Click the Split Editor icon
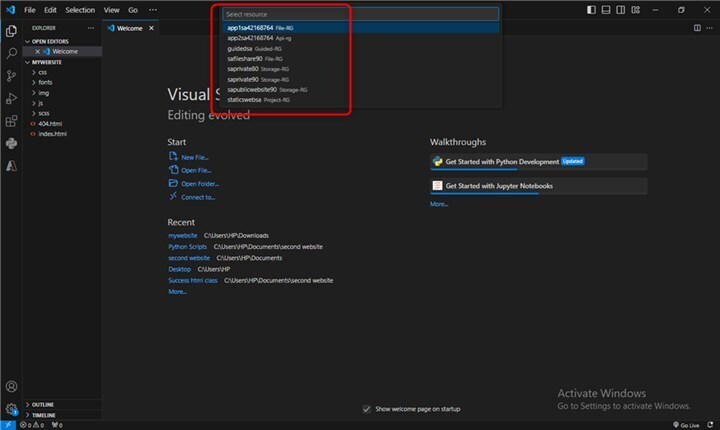The width and height of the screenshot is (720, 430). (x=697, y=28)
